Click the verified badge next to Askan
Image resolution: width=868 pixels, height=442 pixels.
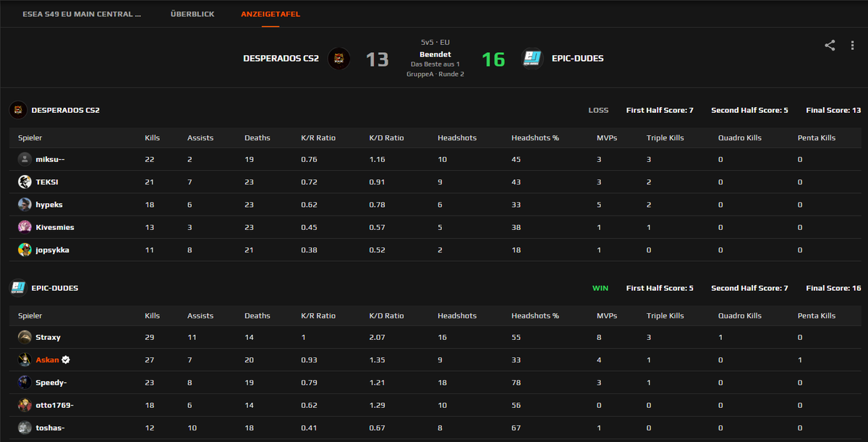click(x=66, y=360)
